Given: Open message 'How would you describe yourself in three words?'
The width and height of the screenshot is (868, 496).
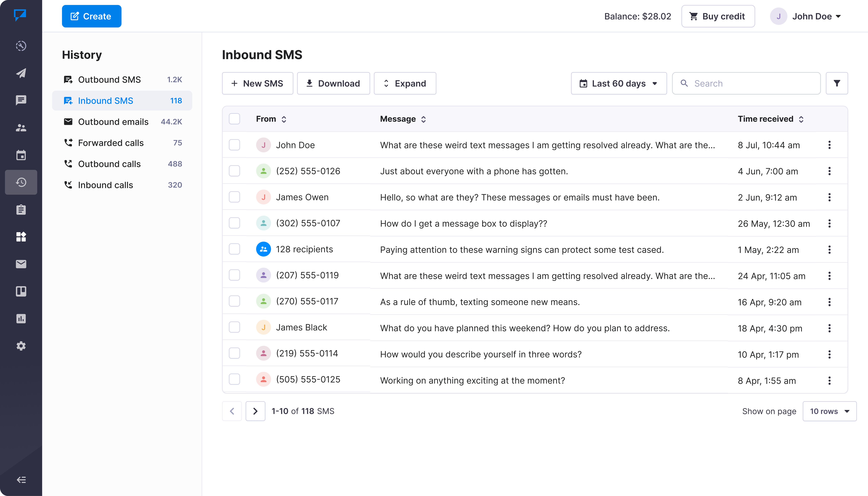Looking at the screenshot, I should (481, 354).
